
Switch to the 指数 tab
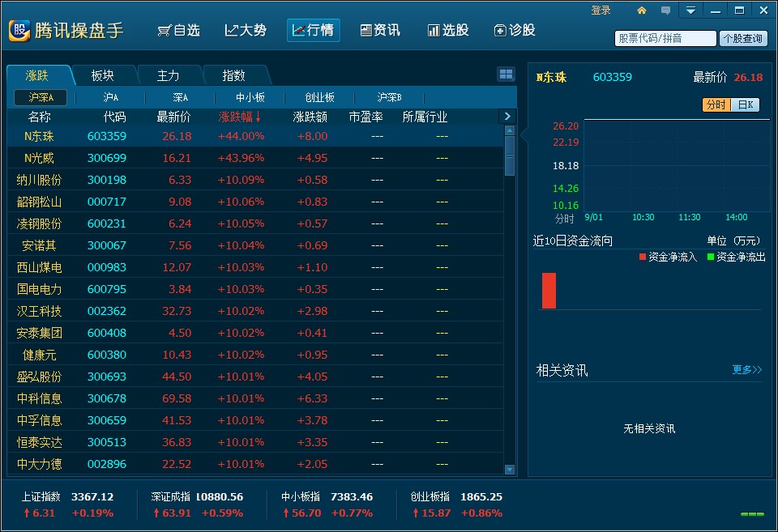point(233,75)
